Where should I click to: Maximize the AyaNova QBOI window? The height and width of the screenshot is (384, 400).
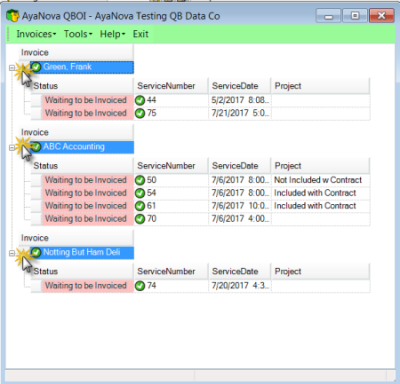point(355,16)
